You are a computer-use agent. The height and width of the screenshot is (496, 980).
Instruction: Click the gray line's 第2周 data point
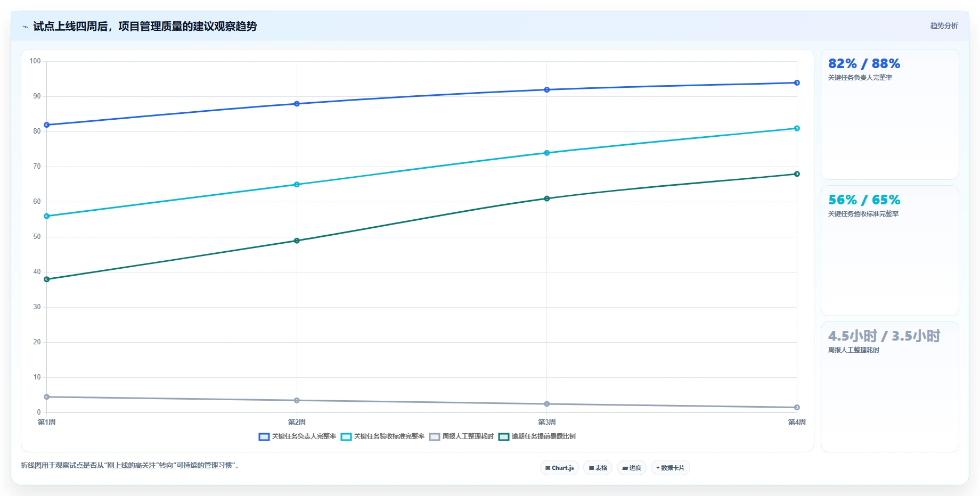[x=297, y=400]
